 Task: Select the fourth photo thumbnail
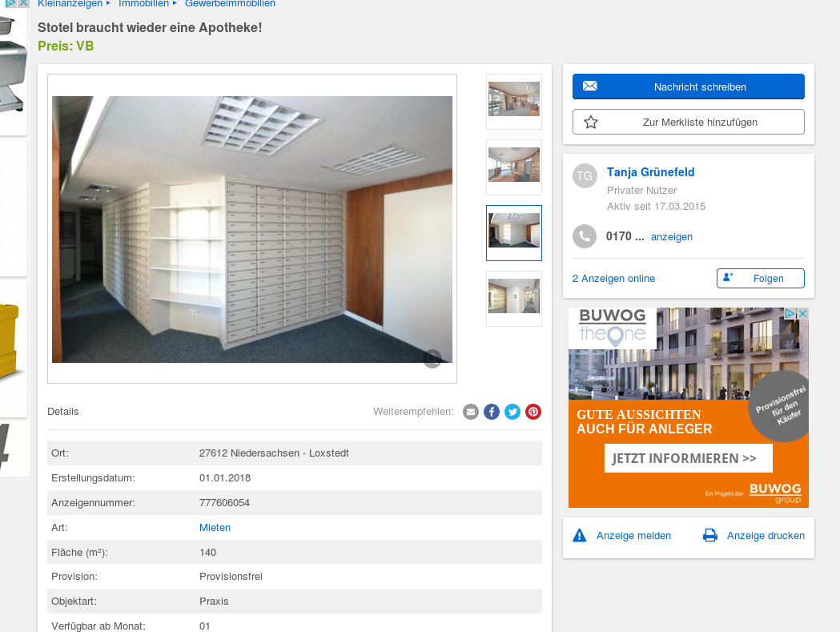point(514,297)
